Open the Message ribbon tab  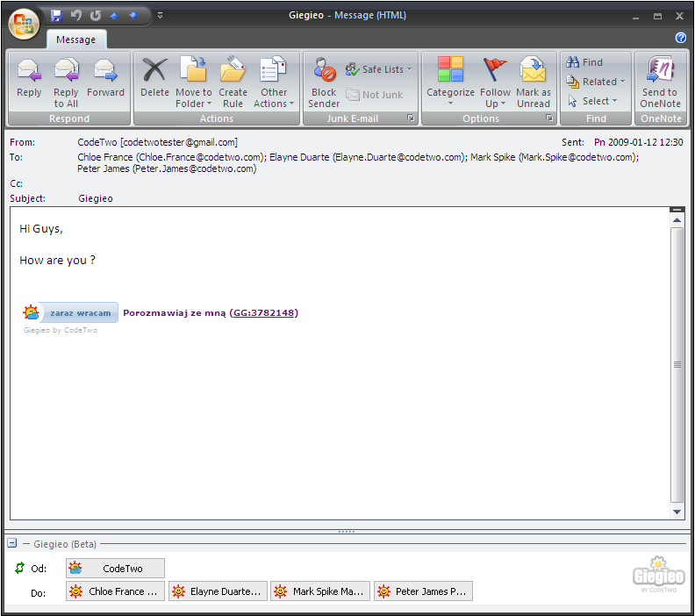pyautogui.click(x=75, y=39)
